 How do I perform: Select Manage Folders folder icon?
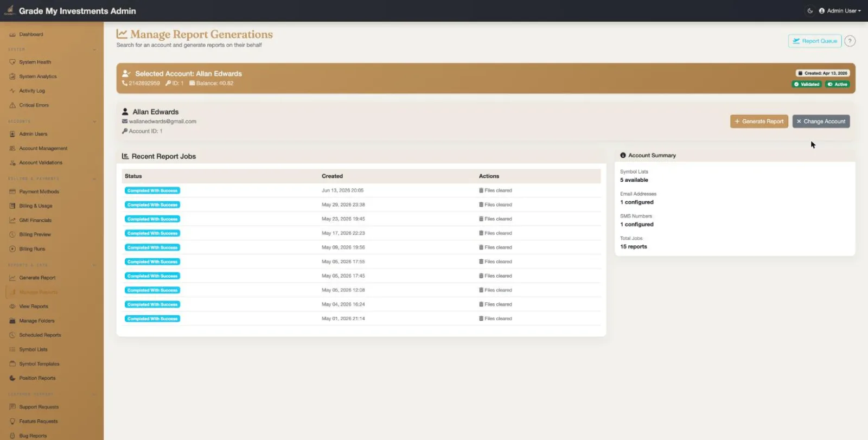pyautogui.click(x=12, y=321)
